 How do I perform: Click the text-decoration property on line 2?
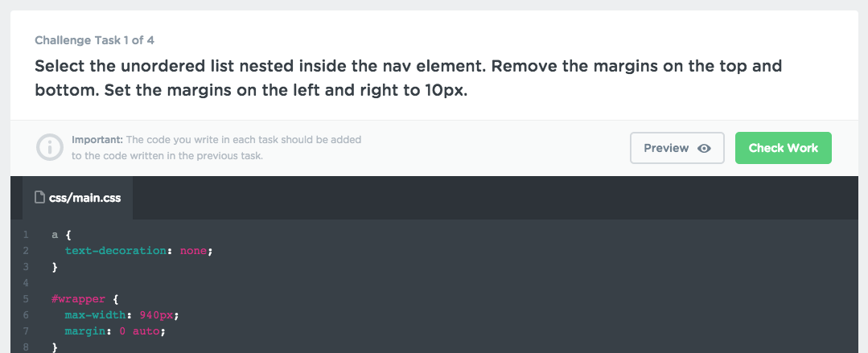[x=115, y=251]
